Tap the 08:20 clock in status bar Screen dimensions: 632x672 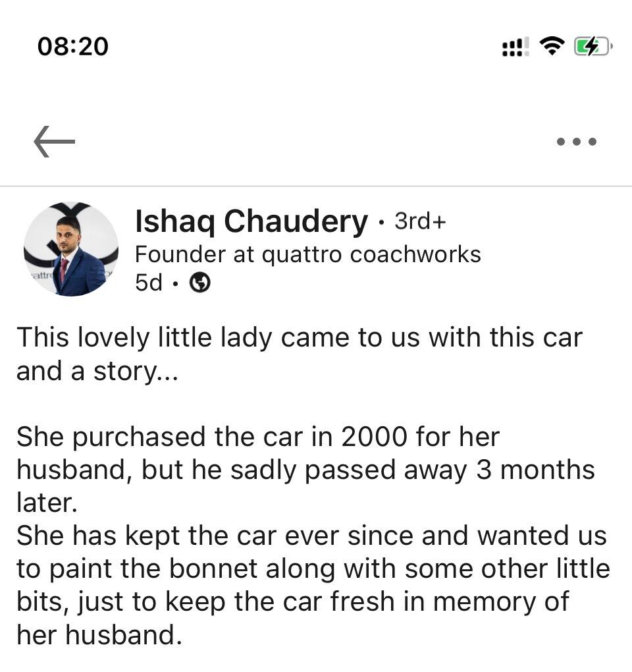[x=73, y=46]
